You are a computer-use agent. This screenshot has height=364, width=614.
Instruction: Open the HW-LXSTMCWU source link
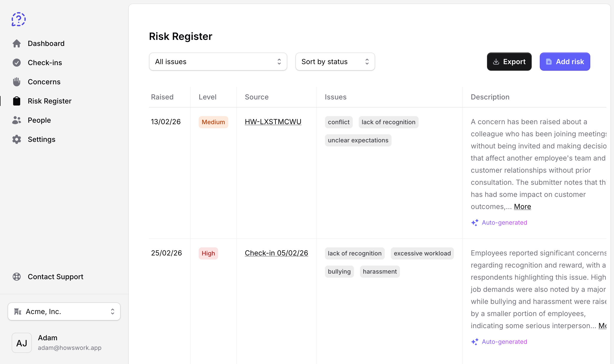pyautogui.click(x=273, y=122)
